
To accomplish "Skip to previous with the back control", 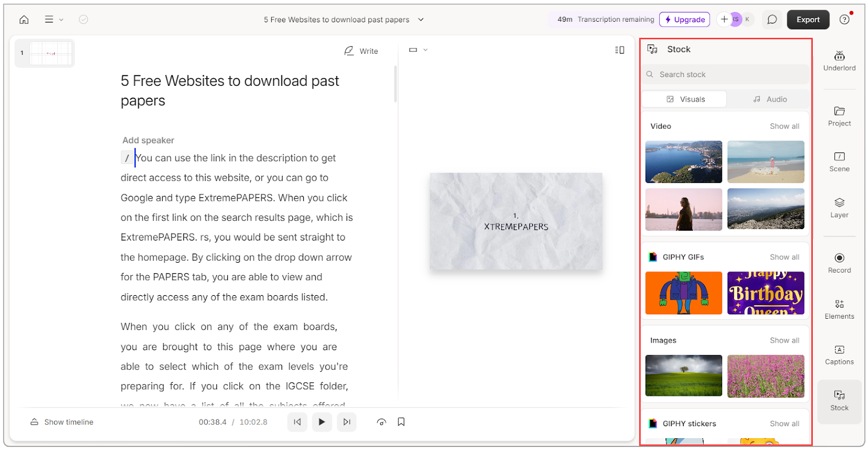I will (x=297, y=422).
